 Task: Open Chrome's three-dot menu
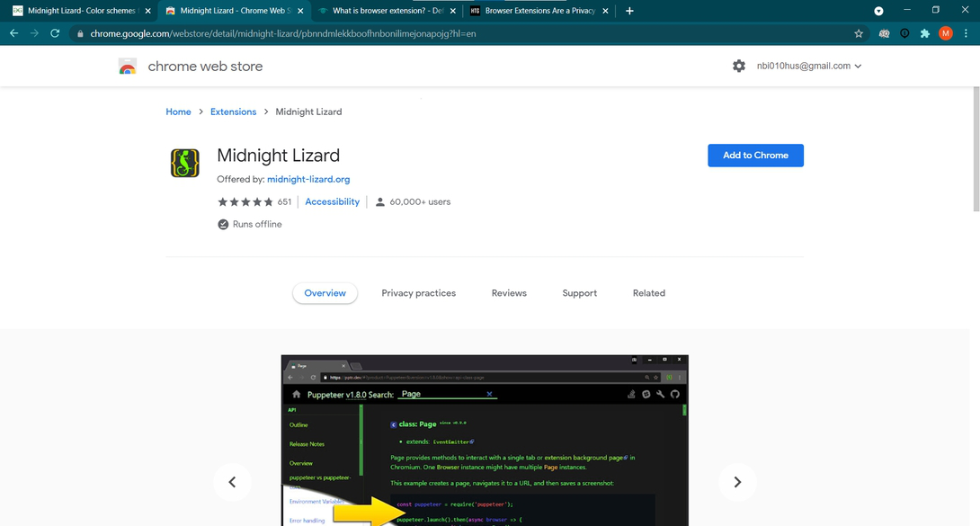click(967, 34)
